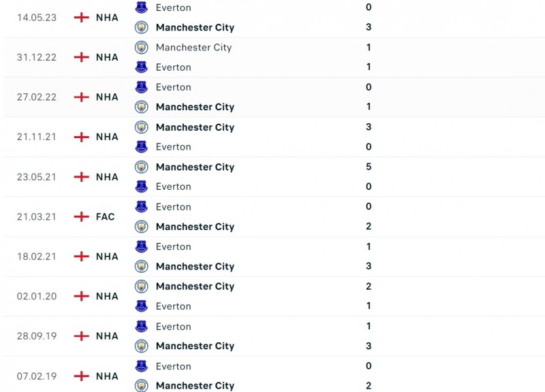Click Everton crest in 27.02.22 match

tap(141, 87)
